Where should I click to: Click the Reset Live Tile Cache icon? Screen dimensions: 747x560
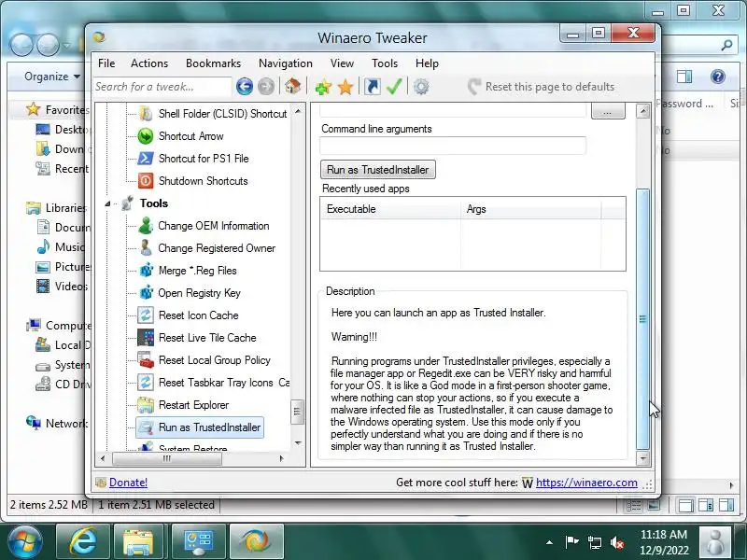click(146, 338)
